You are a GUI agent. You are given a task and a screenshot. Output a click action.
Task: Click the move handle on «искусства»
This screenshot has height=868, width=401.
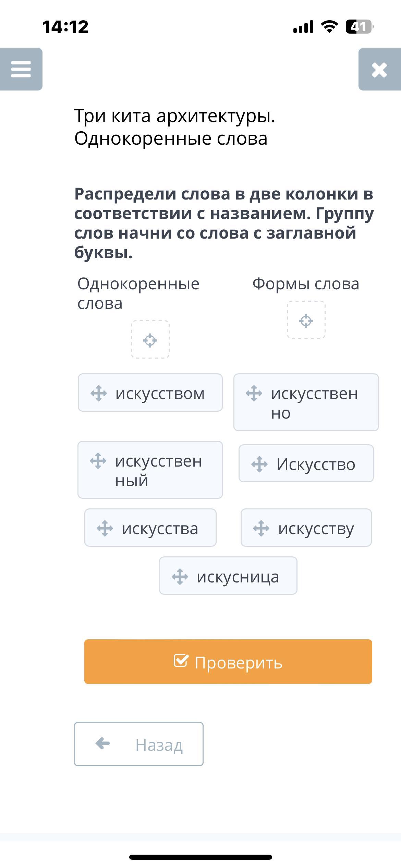tap(105, 528)
